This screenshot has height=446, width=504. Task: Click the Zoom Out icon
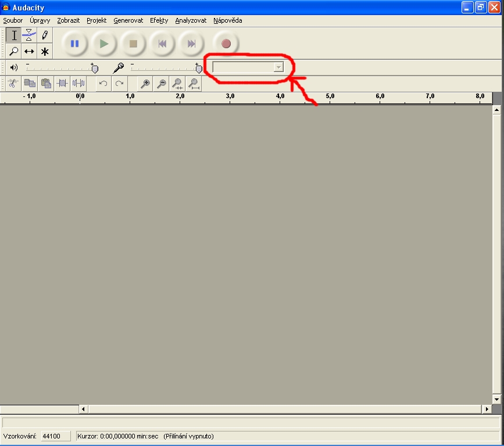point(162,84)
